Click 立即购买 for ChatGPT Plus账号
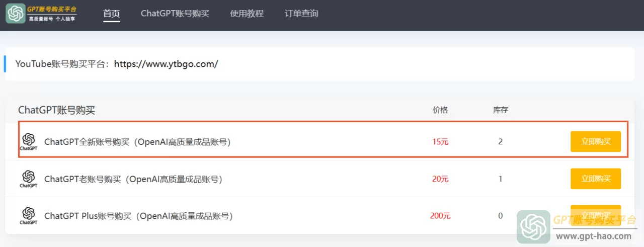The width and height of the screenshot is (644, 247). tap(596, 214)
